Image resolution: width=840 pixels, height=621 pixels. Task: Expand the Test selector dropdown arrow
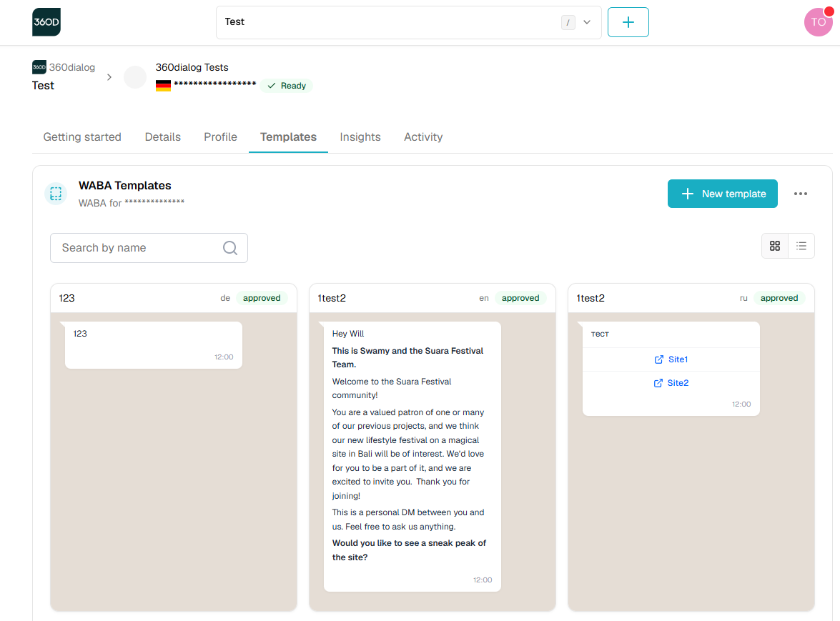coord(587,22)
